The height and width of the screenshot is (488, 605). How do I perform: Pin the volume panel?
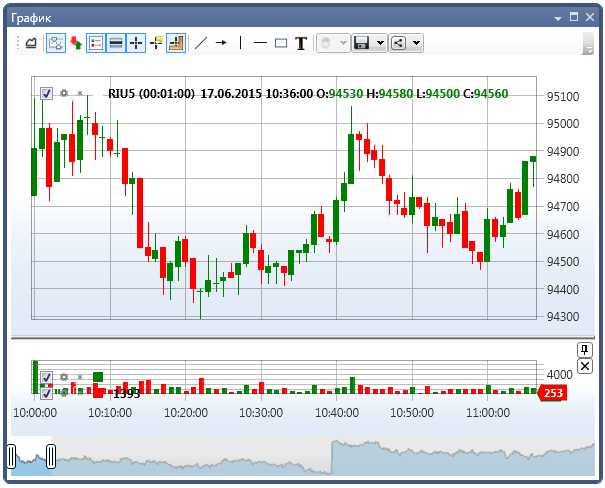(585, 350)
